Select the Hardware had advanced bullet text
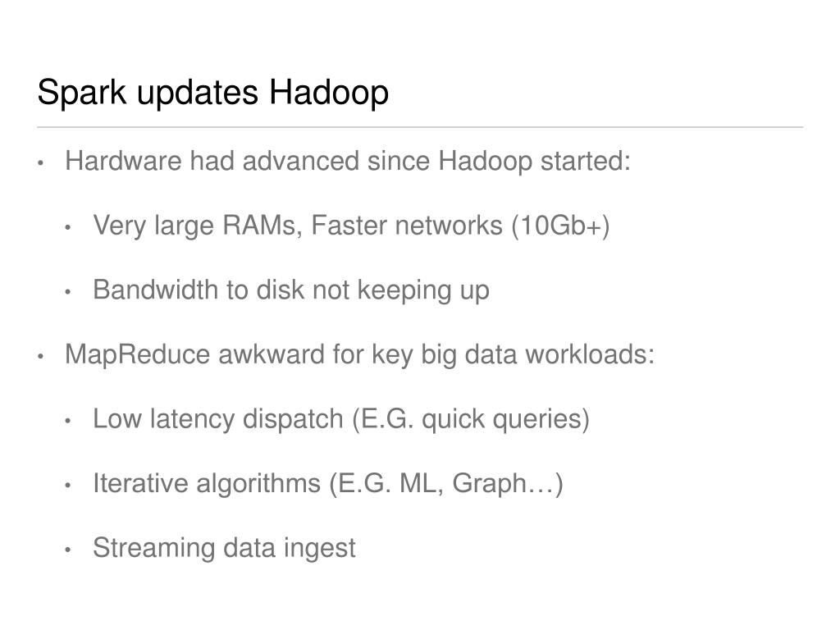Image resolution: width=840 pixels, height=630 pixels. pos(348,161)
